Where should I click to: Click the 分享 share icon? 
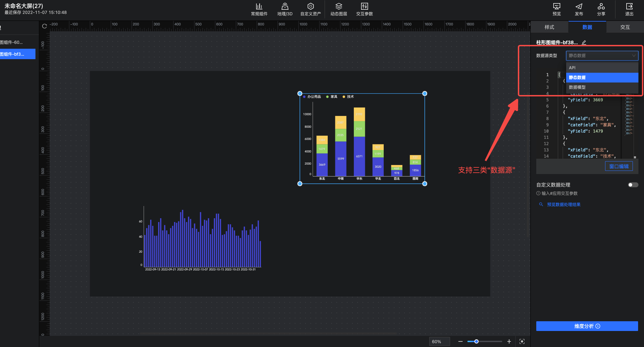pyautogui.click(x=601, y=7)
